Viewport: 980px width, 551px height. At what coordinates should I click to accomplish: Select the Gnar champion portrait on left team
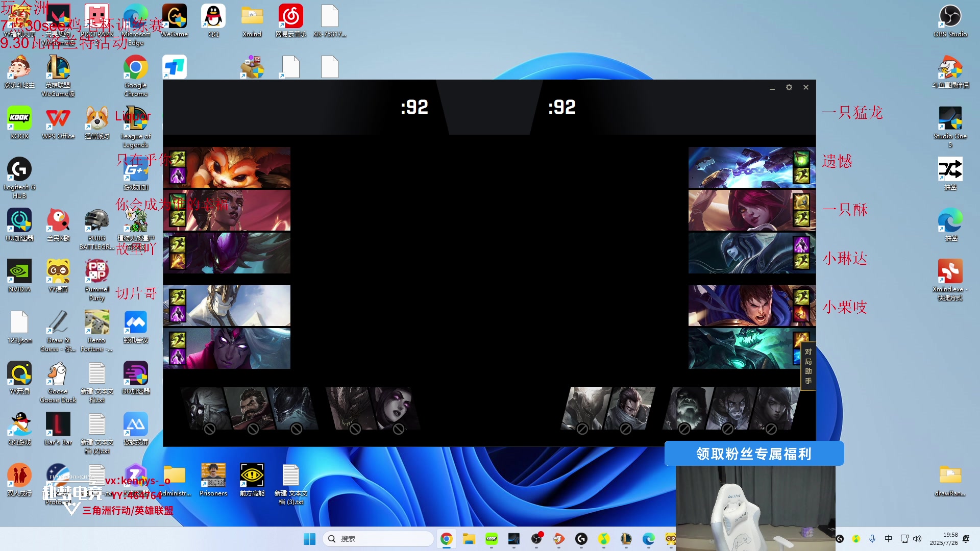227,168
